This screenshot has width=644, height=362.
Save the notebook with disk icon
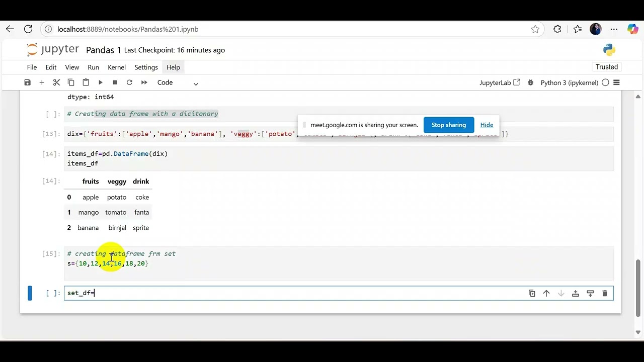(x=28, y=82)
